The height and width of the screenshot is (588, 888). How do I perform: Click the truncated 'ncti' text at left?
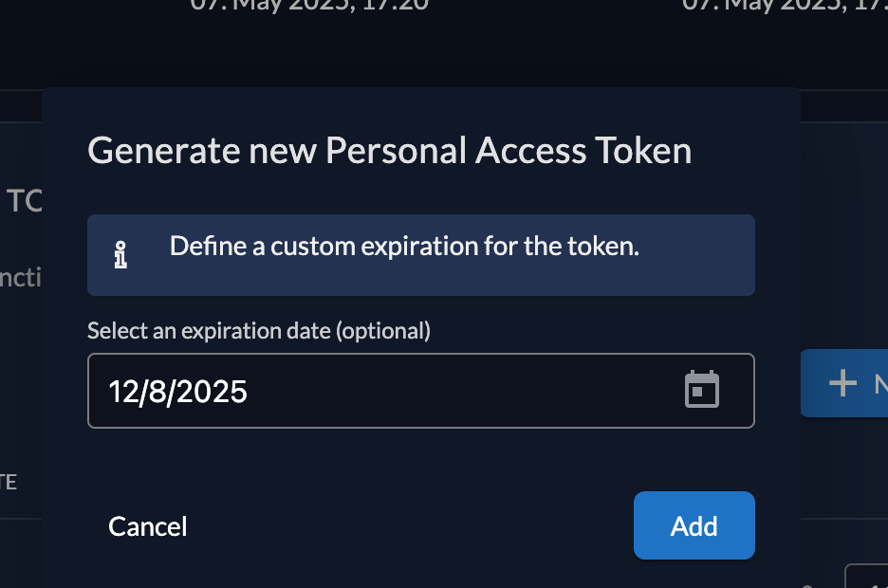(x=20, y=281)
